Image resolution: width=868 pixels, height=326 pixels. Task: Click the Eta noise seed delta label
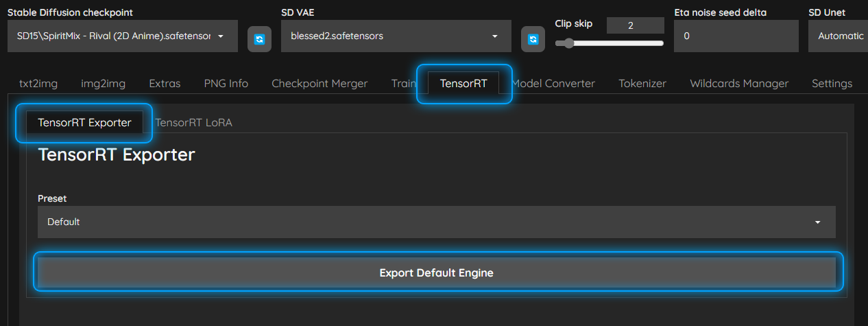pyautogui.click(x=720, y=12)
